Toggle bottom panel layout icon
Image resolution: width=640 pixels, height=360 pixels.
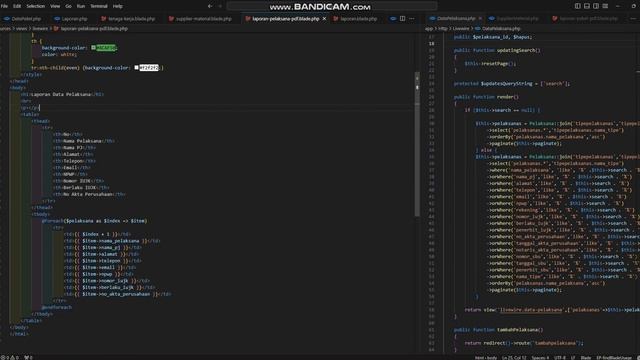(x=587, y=6)
